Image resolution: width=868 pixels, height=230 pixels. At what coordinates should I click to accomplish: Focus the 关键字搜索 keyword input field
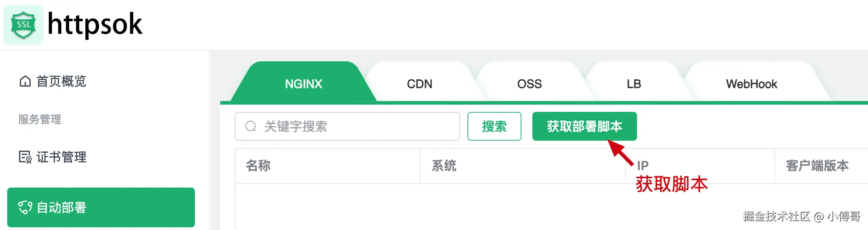pos(347,126)
